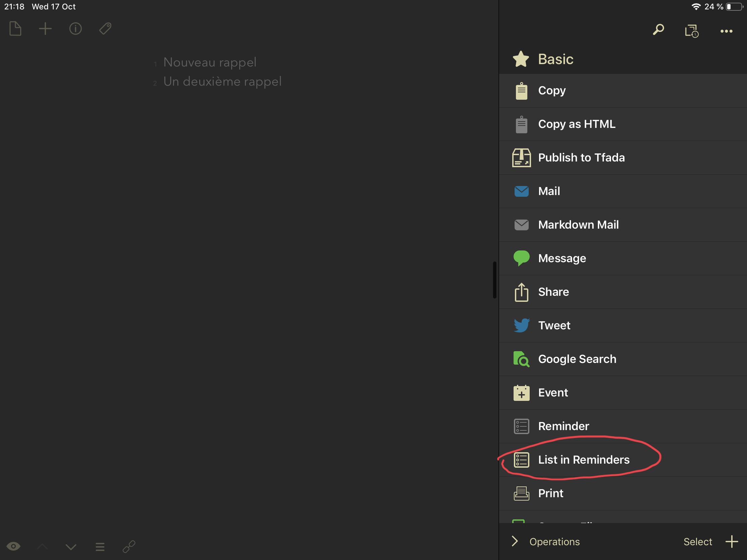Open the drafts list document icon
The image size is (747, 560).
coord(15,29)
